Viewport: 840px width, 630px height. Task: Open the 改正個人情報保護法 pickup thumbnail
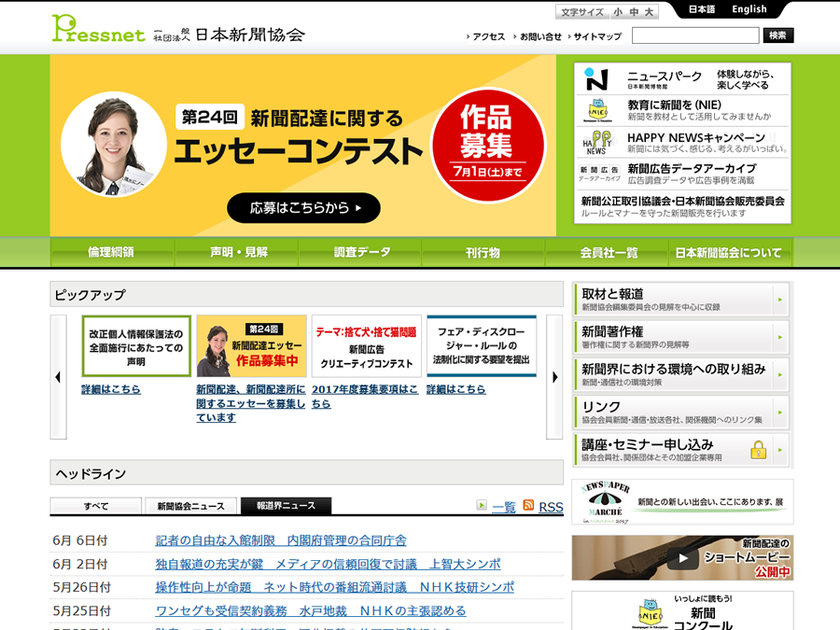click(x=136, y=346)
